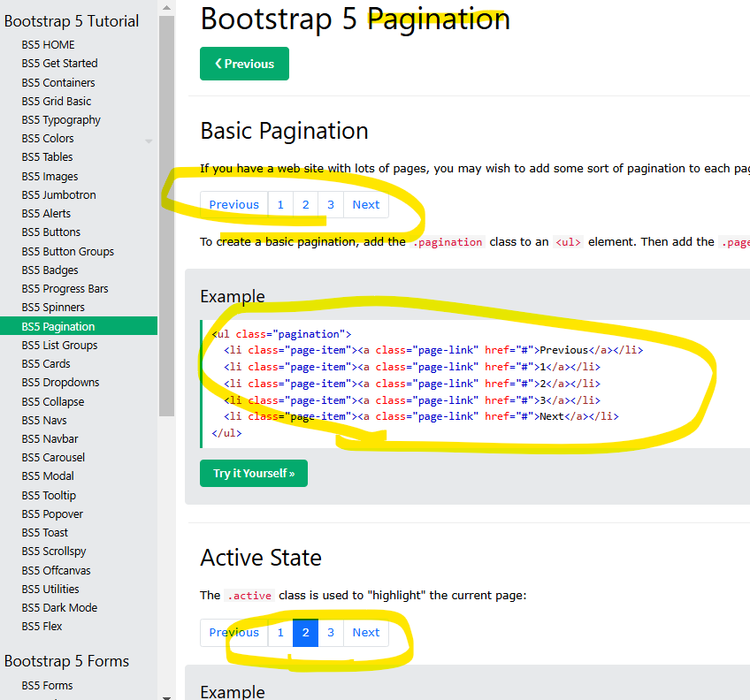Click Next in Basic Pagination demo
750x700 pixels.
(366, 205)
